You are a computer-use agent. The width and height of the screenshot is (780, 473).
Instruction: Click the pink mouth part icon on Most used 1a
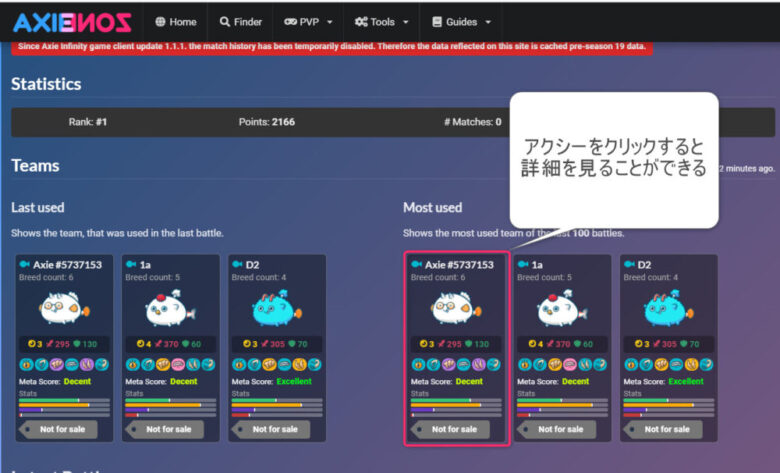pos(570,365)
